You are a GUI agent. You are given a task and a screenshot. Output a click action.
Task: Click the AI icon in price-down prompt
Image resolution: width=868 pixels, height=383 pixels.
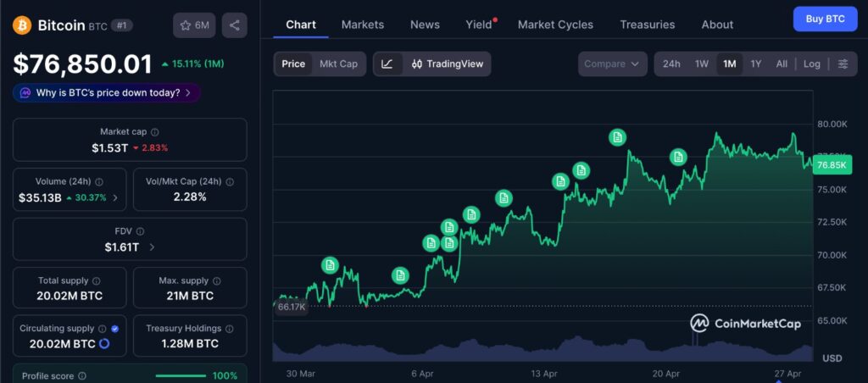pos(25,93)
